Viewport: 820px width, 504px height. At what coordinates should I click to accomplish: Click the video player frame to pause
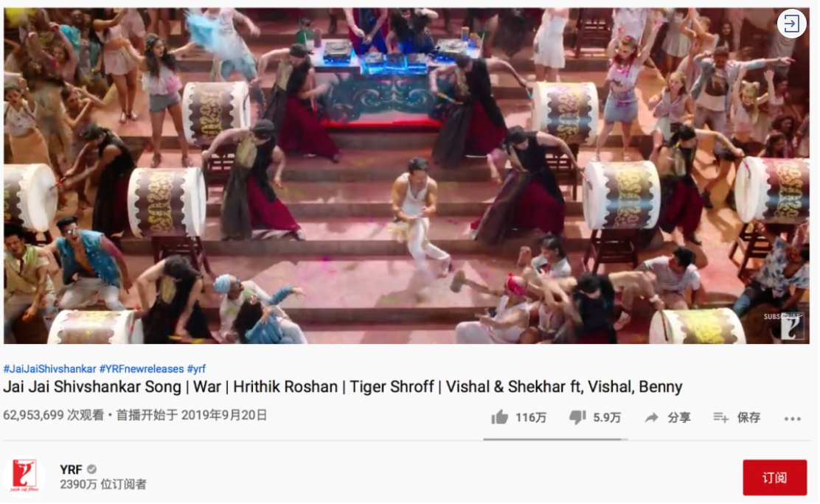(406, 175)
